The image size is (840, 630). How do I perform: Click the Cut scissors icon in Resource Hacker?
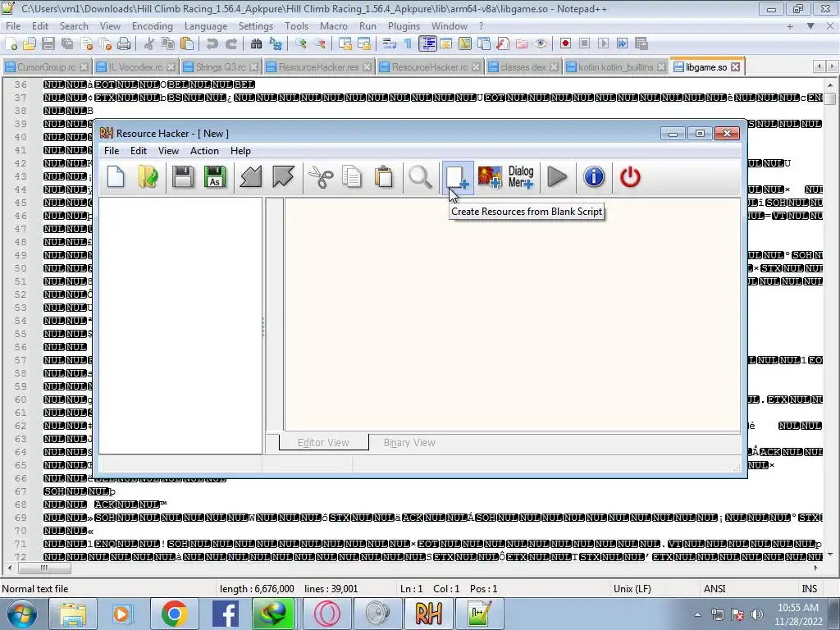pyautogui.click(x=321, y=177)
